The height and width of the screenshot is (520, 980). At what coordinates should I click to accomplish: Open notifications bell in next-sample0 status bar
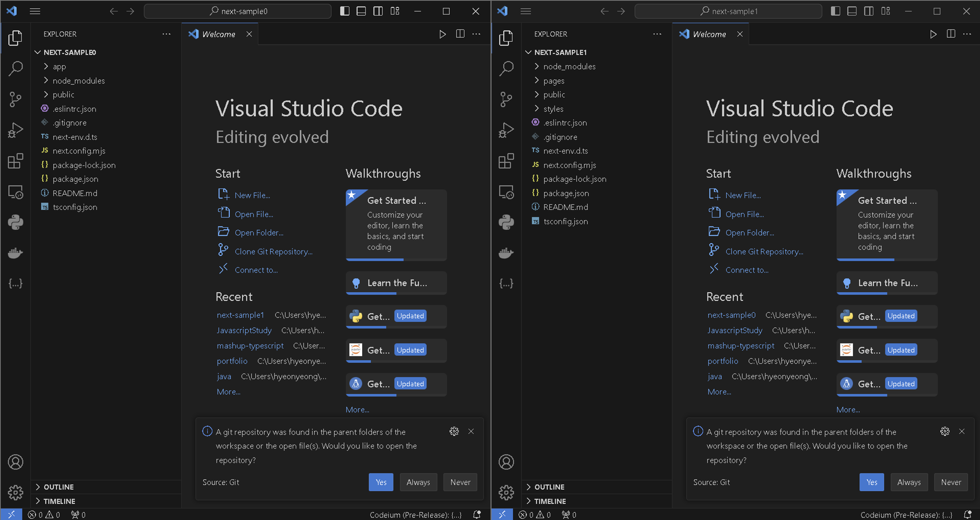[x=477, y=515]
